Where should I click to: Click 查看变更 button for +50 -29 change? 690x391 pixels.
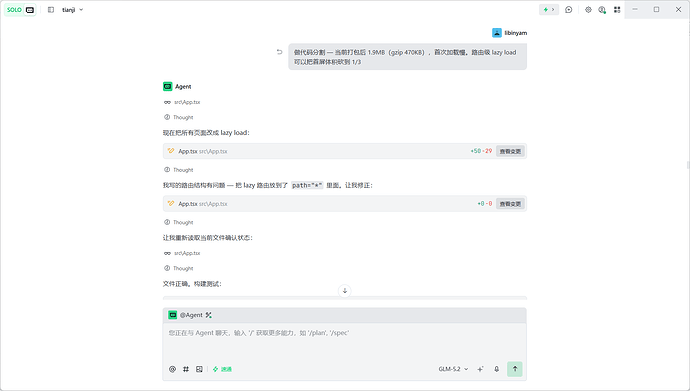tap(510, 151)
